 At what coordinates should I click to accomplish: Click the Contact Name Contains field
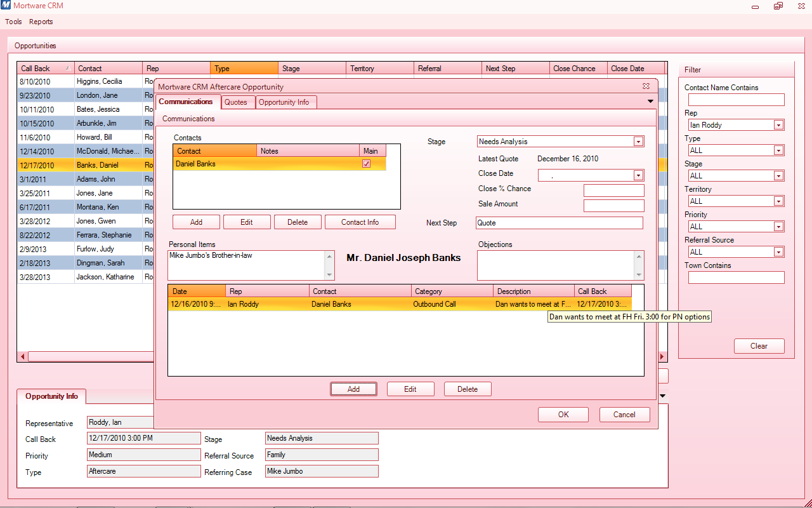tap(736, 100)
